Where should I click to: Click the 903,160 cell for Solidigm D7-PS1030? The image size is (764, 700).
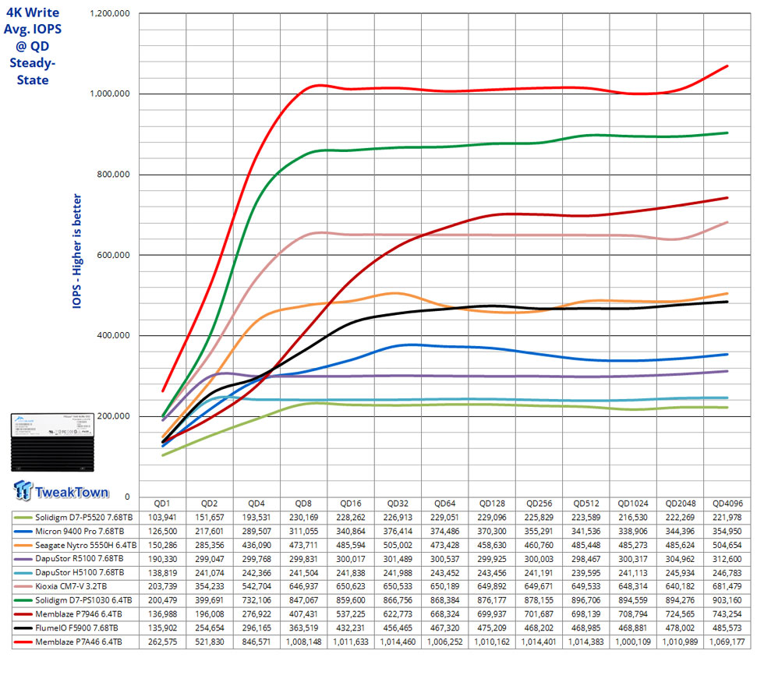point(727,600)
